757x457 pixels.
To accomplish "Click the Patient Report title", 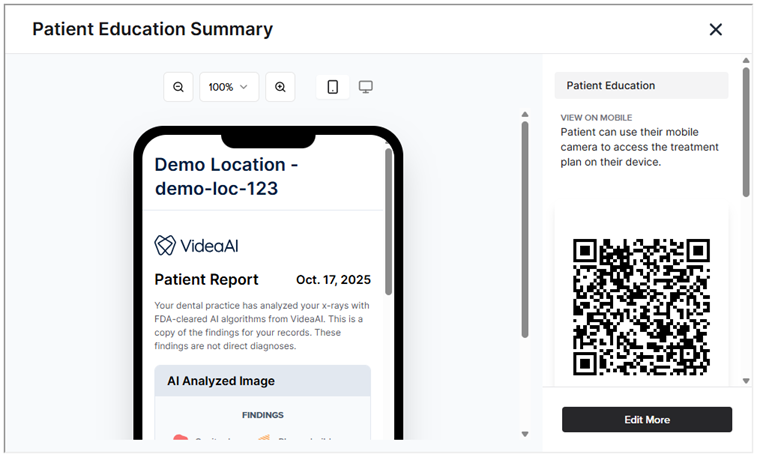I will (x=206, y=280).
